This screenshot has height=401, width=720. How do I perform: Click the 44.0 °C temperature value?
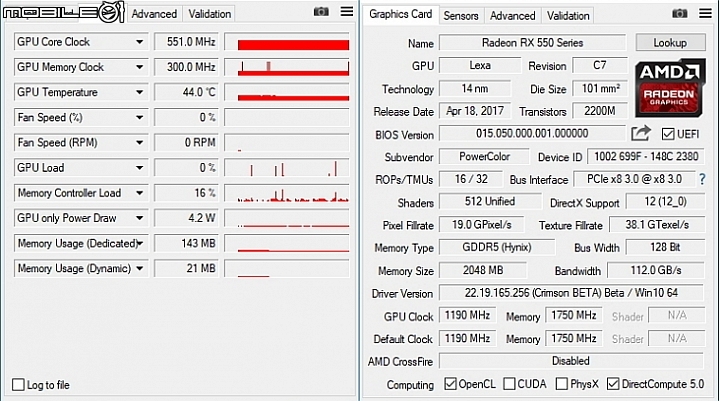[x=187, y=92]
